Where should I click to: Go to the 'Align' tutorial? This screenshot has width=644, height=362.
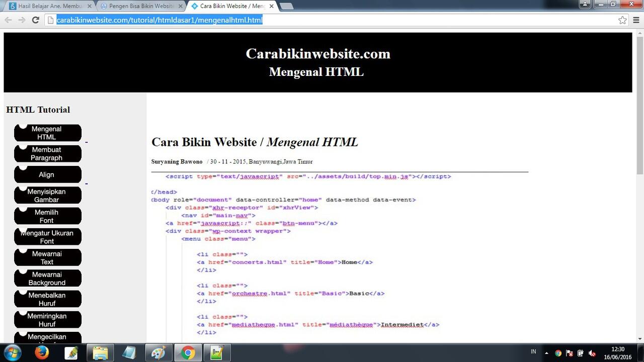click(x=47, y=174)
